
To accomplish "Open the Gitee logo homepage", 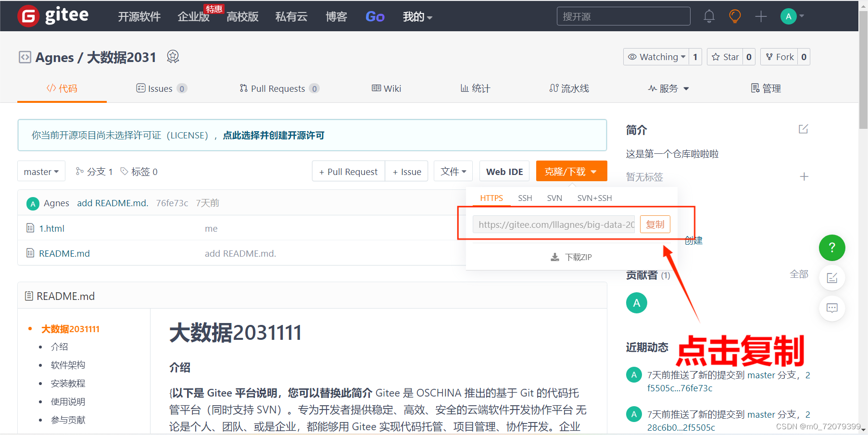I will tap(53, 16).
